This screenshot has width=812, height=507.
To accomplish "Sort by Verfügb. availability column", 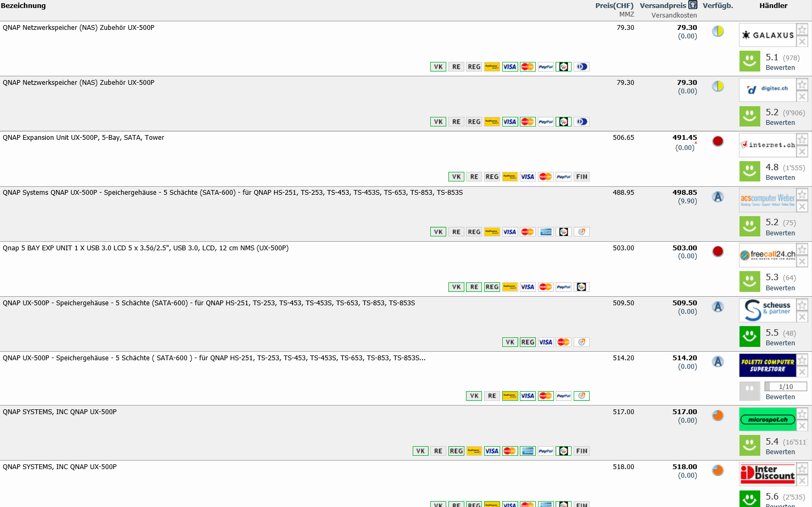I will [718, 5].
